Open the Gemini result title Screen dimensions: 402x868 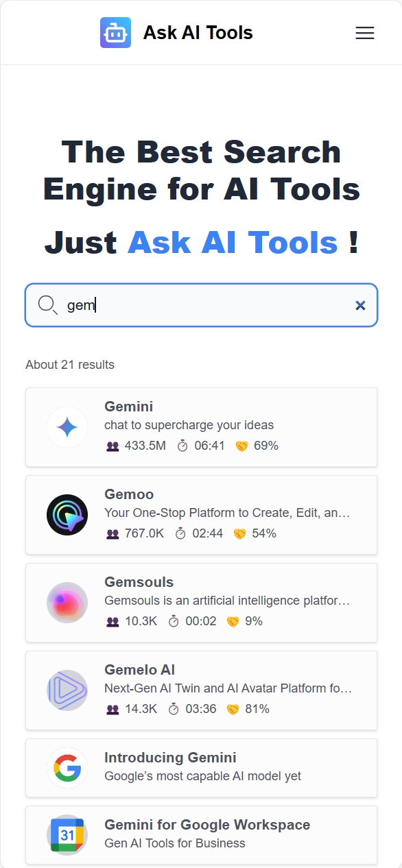pos(129,407)
